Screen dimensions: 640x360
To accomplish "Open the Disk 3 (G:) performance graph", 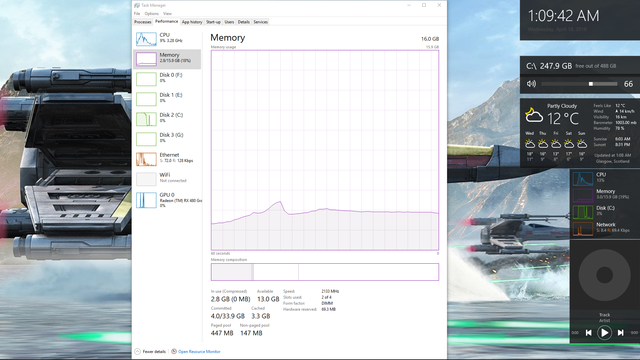I will [x=167, y=139].
